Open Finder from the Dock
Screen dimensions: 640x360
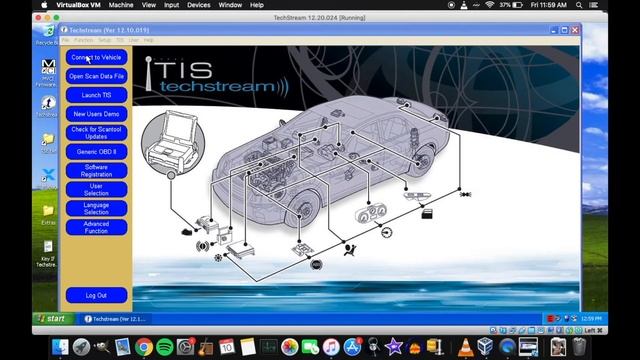pyautogui.click(x=60, y=347)
